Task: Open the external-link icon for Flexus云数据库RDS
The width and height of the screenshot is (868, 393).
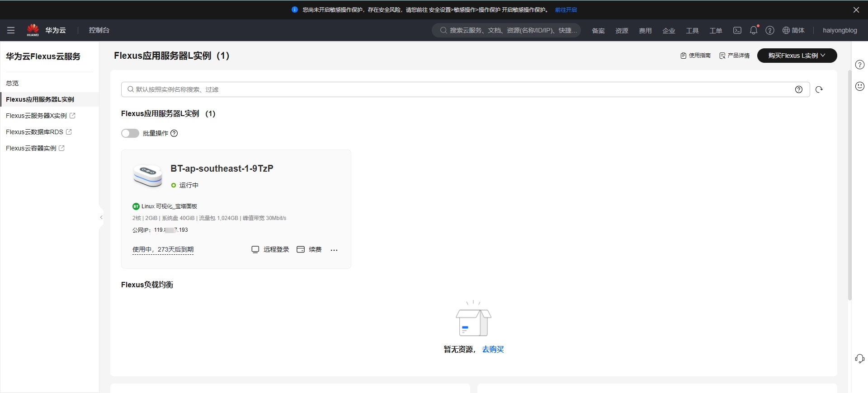Action: pos(69,132)
